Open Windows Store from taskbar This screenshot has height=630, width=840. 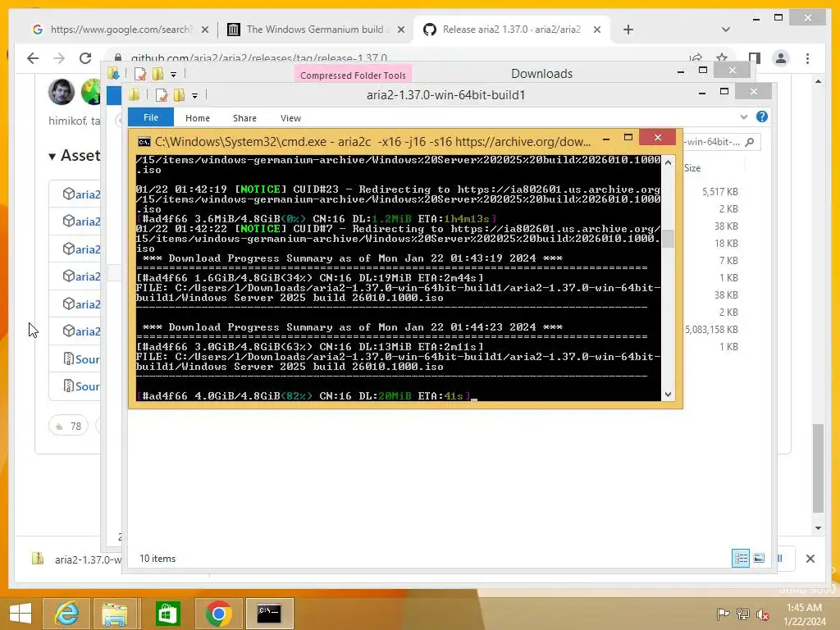coord(167,613)
